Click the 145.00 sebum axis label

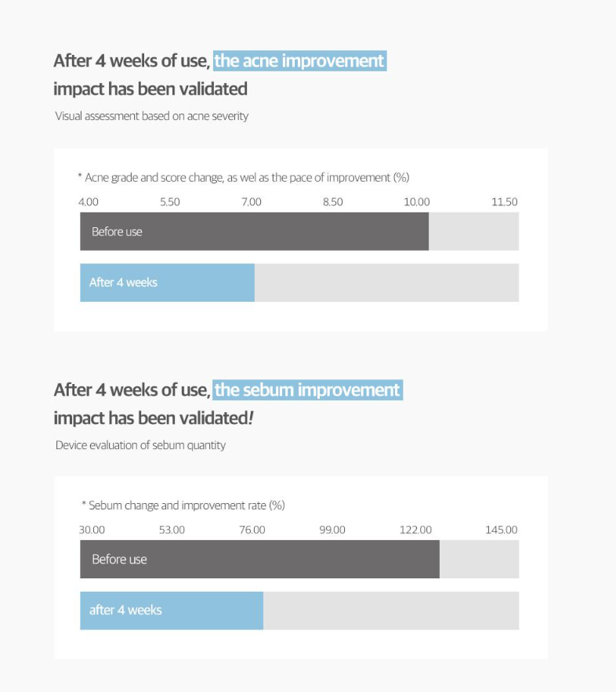pyautogui.click(x=502, y=530)
